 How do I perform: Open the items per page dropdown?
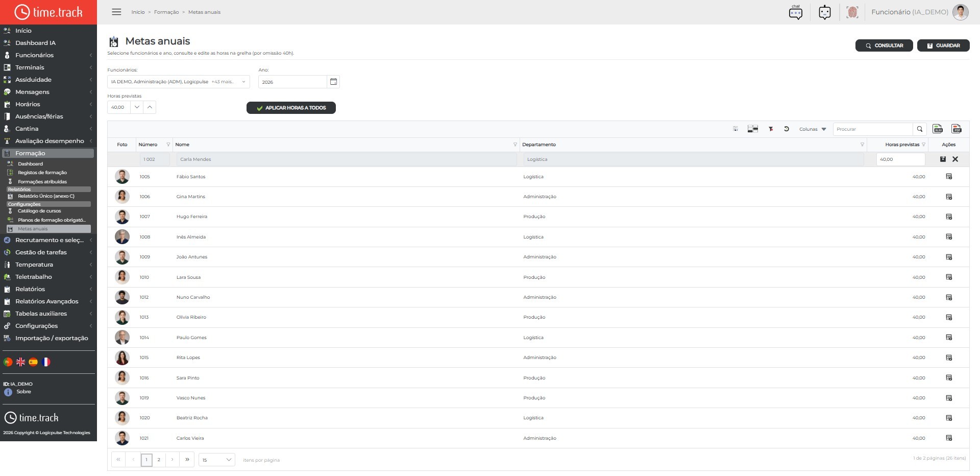click(217, 460)
